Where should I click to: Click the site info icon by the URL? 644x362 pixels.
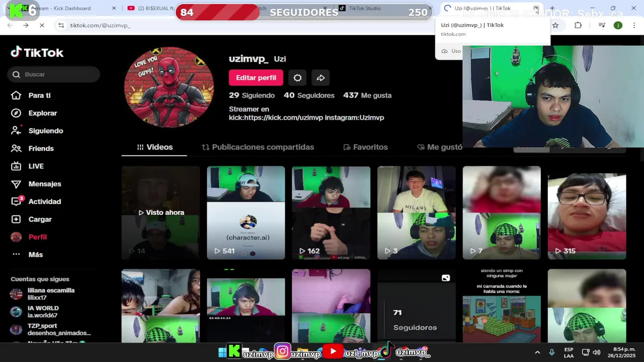click(60, 25)
